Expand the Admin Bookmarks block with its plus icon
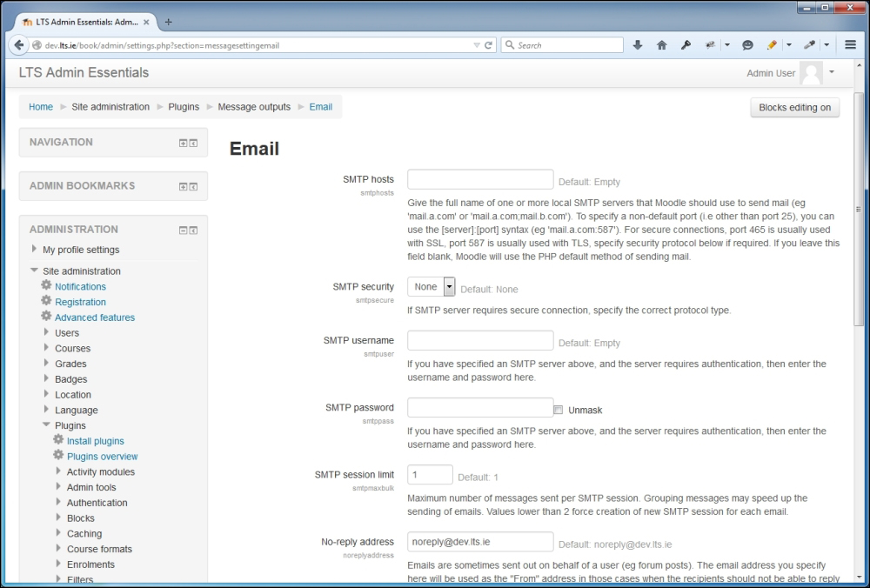Viewport: 870px width, 588px height. pyautogui.click(x=184, y=186)
